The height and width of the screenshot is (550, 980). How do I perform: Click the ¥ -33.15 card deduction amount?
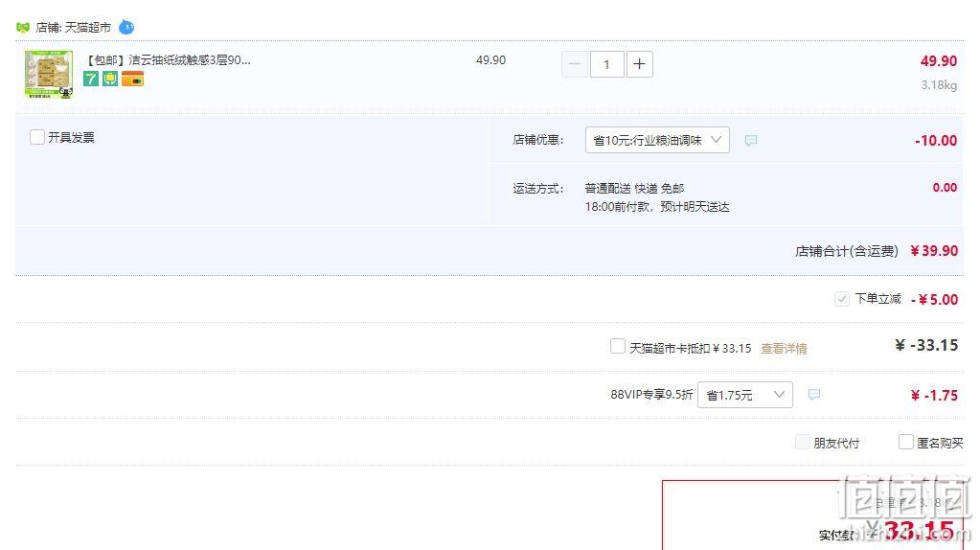tap(927, 345)
